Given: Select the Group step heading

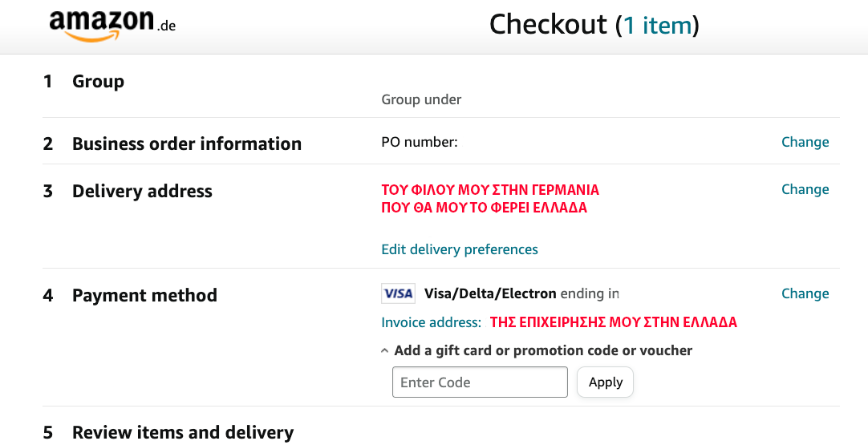Looking at the screenshot, I should (98, 81).
